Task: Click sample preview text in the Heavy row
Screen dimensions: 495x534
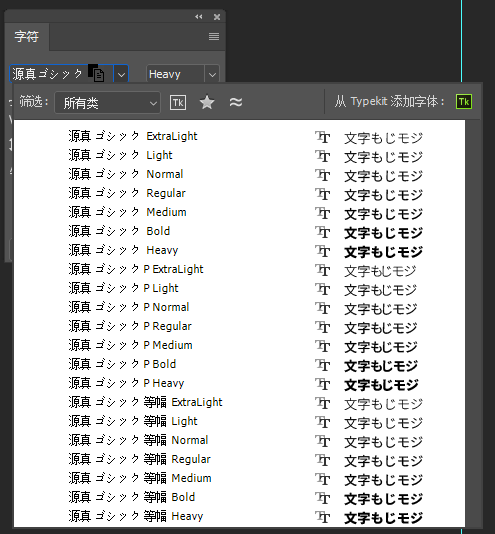Action: point(383,252)
